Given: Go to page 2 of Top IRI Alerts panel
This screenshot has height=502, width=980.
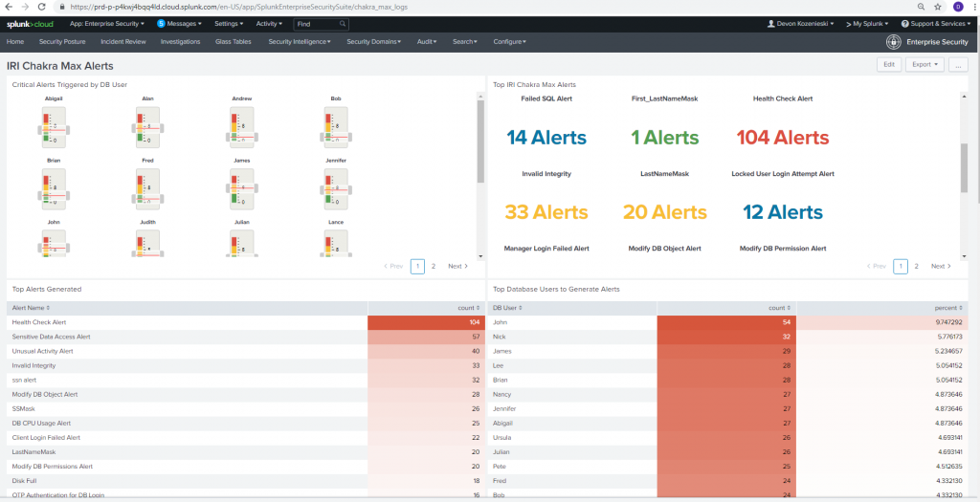Looking at the screenshot, I should (916, 266).
